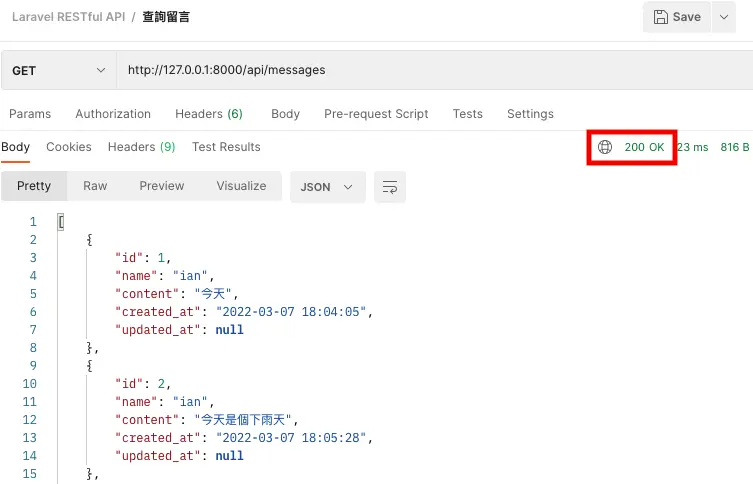Click the globe network icon
The width and height of the screenshot is (753, 484).
[604, 147]
